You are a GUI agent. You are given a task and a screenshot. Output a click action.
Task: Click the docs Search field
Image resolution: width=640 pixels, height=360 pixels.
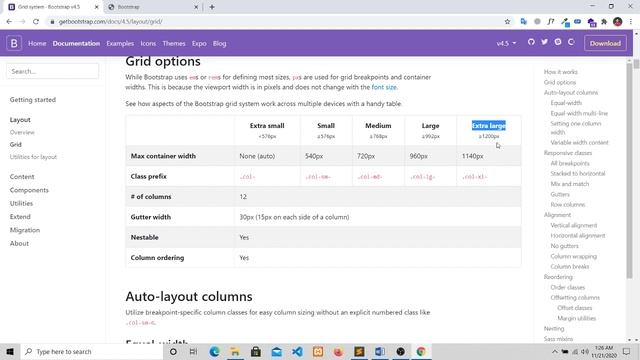tap(52, 71)
